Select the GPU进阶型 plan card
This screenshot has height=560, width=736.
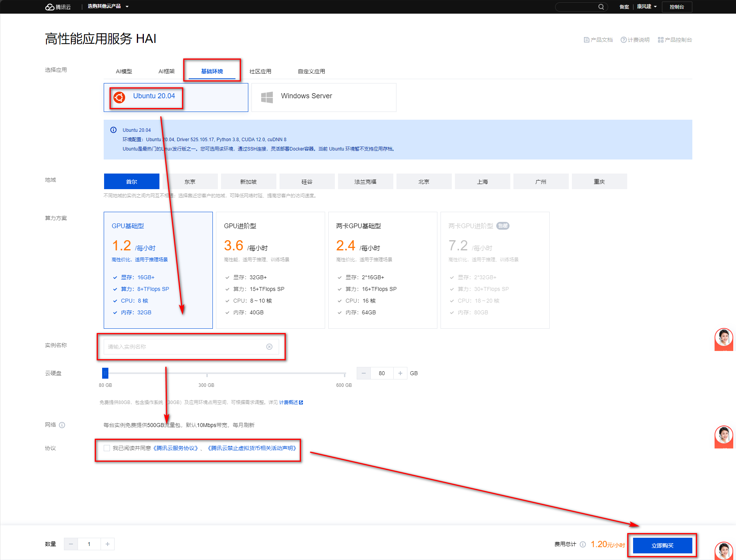click(x=271, y=270)
